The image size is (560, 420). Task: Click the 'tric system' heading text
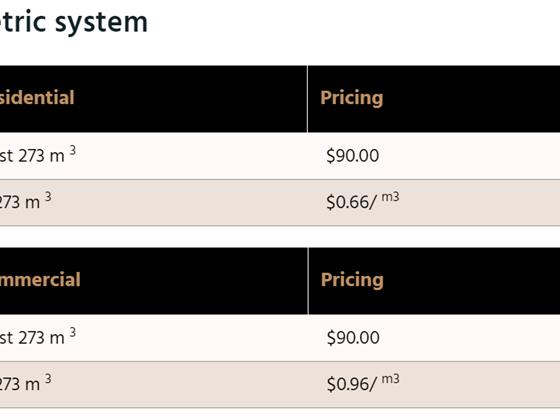pyautogui.click(x=73, y=22)
